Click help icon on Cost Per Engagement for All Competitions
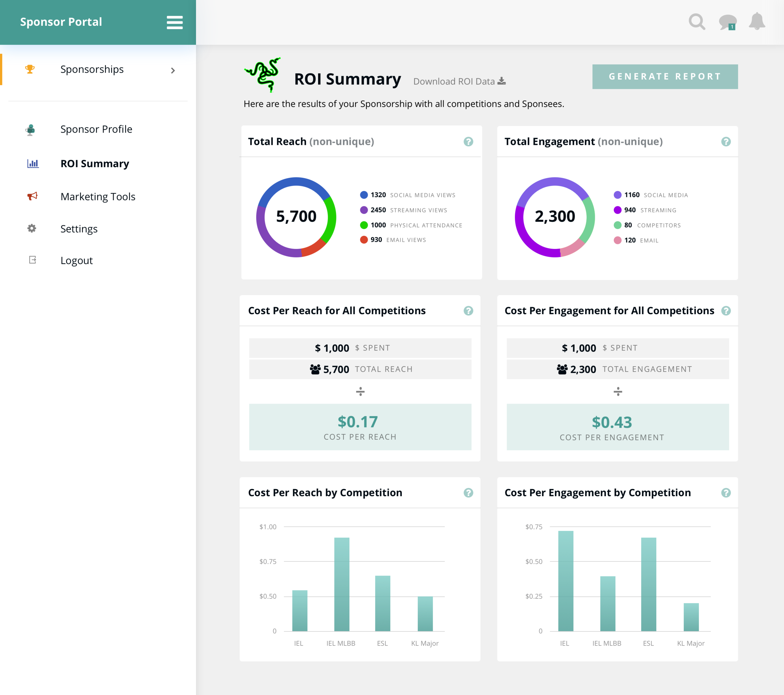Screen dimensions: 784x695 click(725, 311)
